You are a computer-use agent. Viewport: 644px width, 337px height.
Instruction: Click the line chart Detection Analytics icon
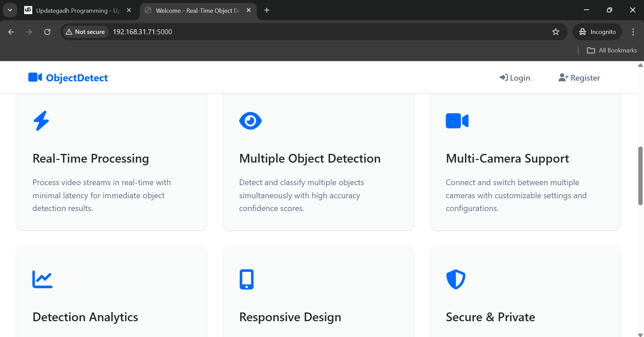[42, 279]
